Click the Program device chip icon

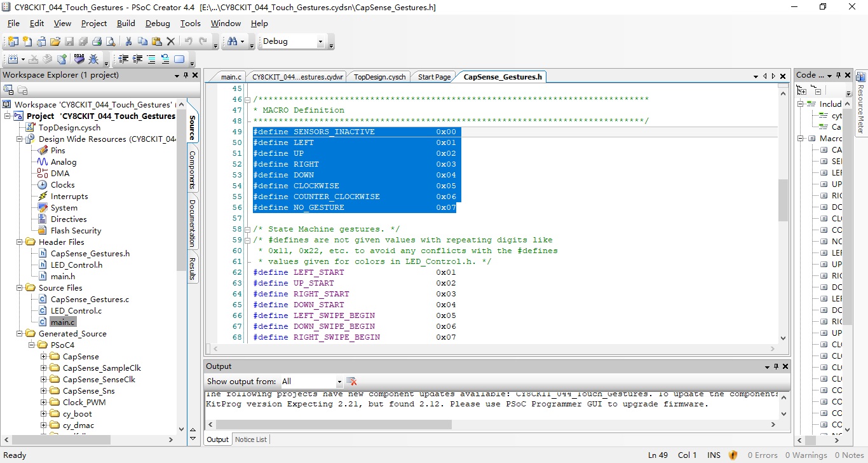[x=79, y=59]
